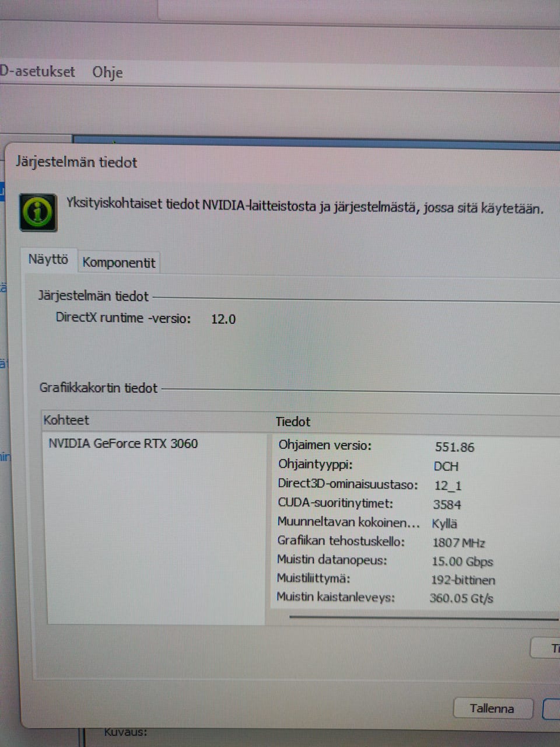Select NVIDIA GeForce RTX 3060 in list

click(x=123, y=444)
